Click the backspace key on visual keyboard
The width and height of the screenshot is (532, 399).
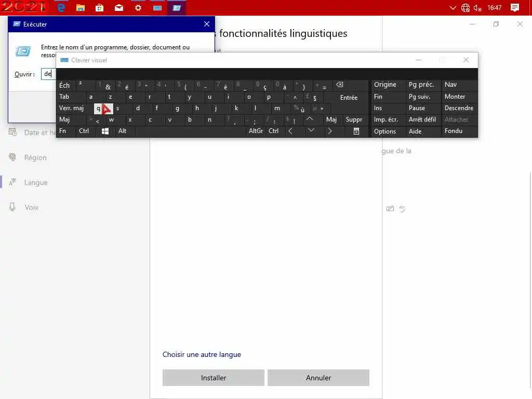340,85
